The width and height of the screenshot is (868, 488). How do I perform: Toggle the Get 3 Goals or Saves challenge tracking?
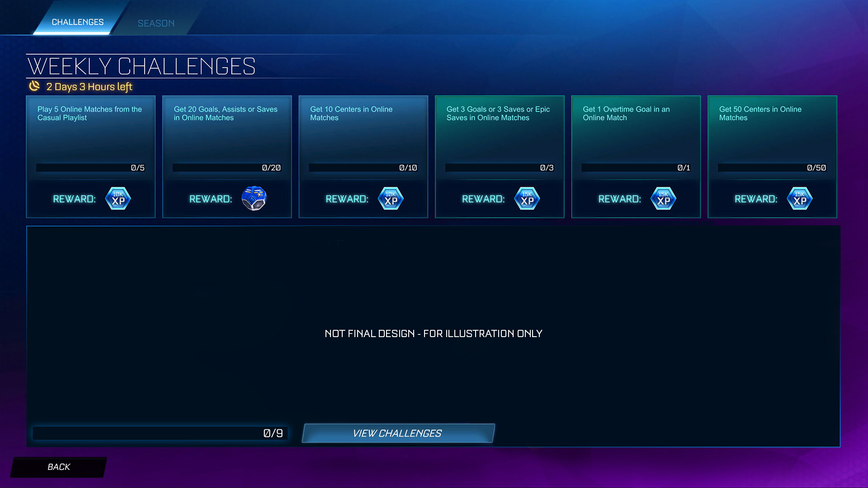(x=500, y=156)
